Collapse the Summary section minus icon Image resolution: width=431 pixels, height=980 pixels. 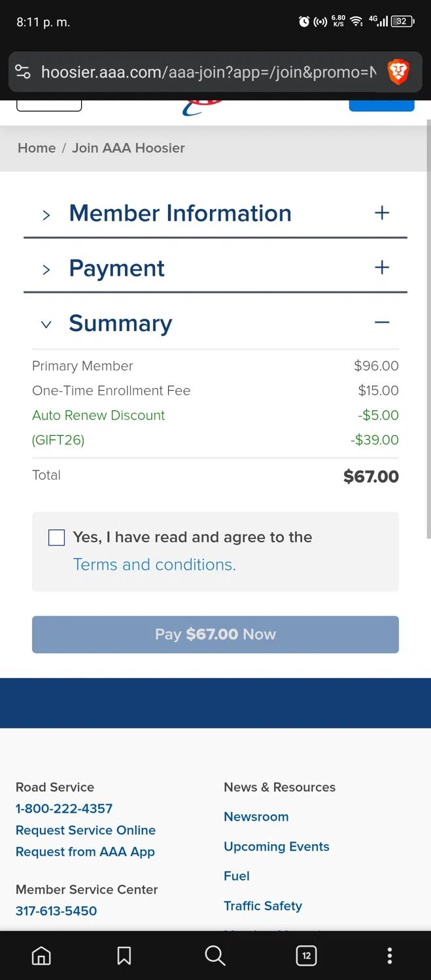point(382,322)
